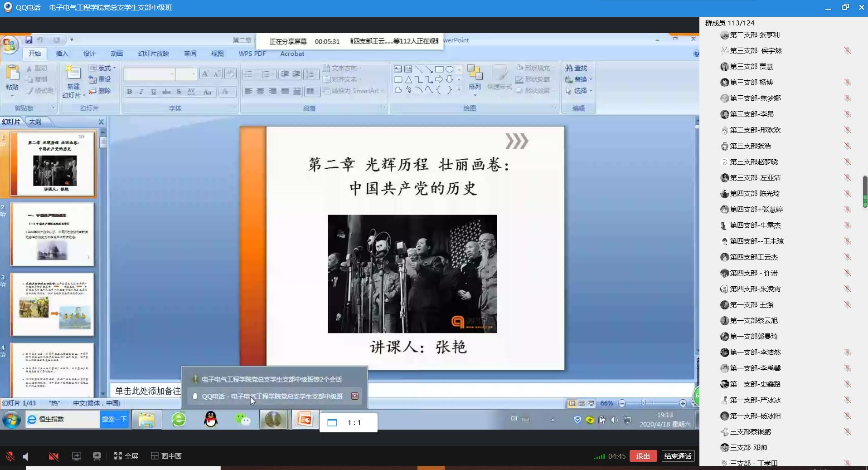The width and height of the screenshot is (868, 470).
Task: Click the zoom in plus icon beside 66%
Action: [x=683, y=403]
